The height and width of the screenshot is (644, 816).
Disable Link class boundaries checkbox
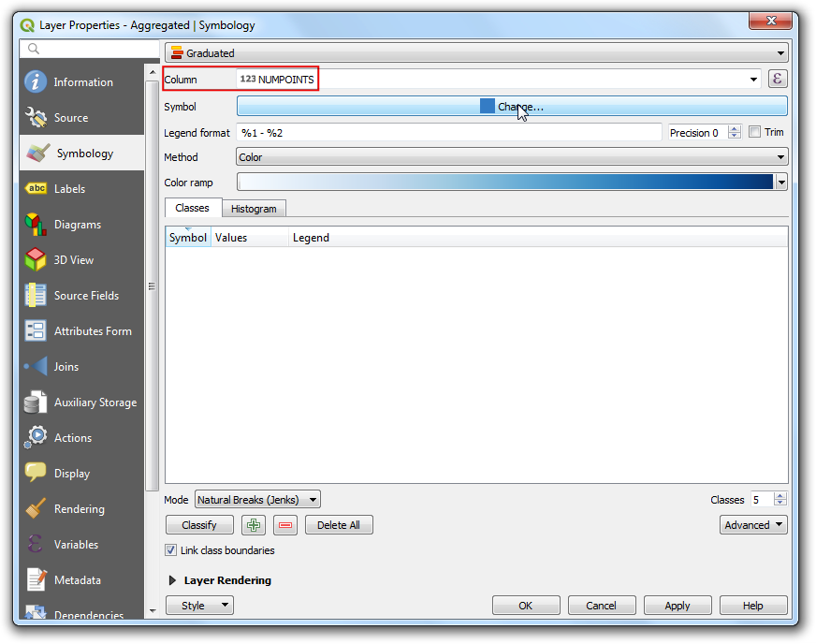click(170, 550)
